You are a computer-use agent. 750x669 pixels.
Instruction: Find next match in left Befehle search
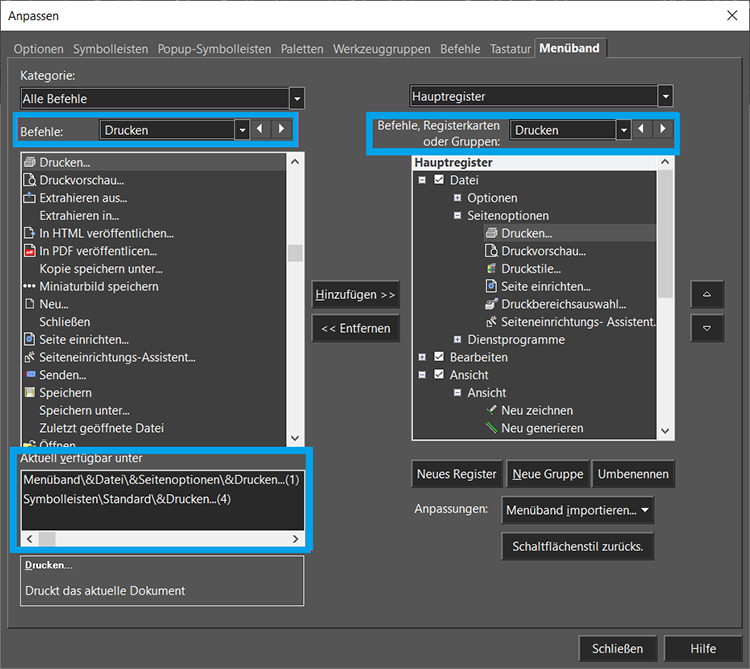(282, 129)
